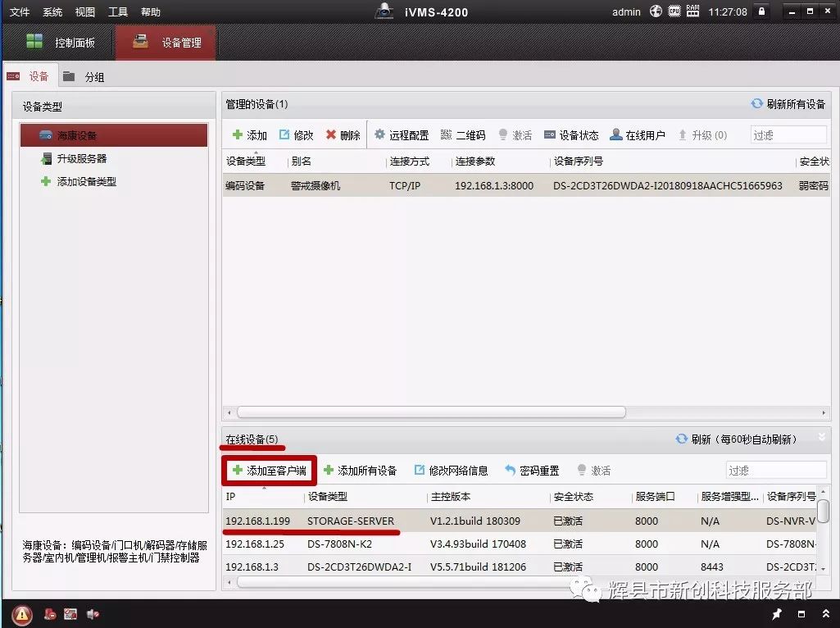
Task: Sort by 主控版本 column header
Action: pos(451,497)
